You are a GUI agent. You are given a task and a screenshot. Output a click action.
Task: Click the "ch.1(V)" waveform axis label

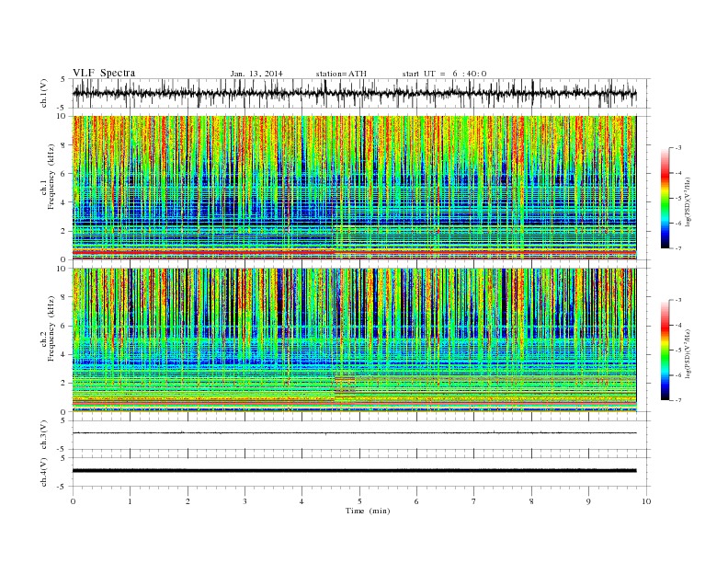coord(44,93)
